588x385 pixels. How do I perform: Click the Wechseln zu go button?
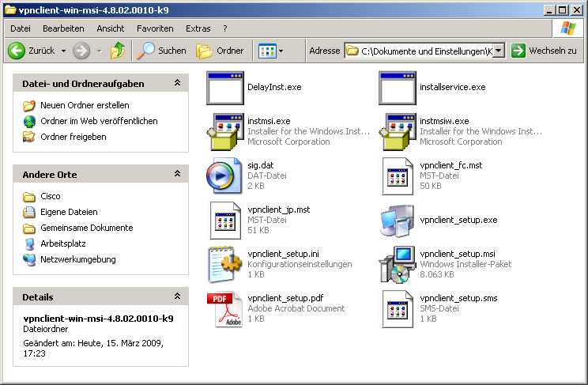[544, 51]
